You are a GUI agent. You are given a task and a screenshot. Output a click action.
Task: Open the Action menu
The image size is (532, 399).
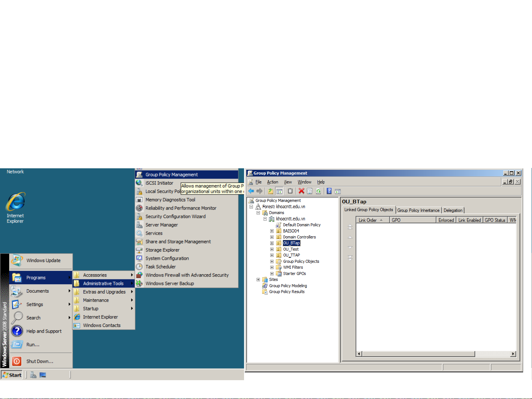[273, 182]
